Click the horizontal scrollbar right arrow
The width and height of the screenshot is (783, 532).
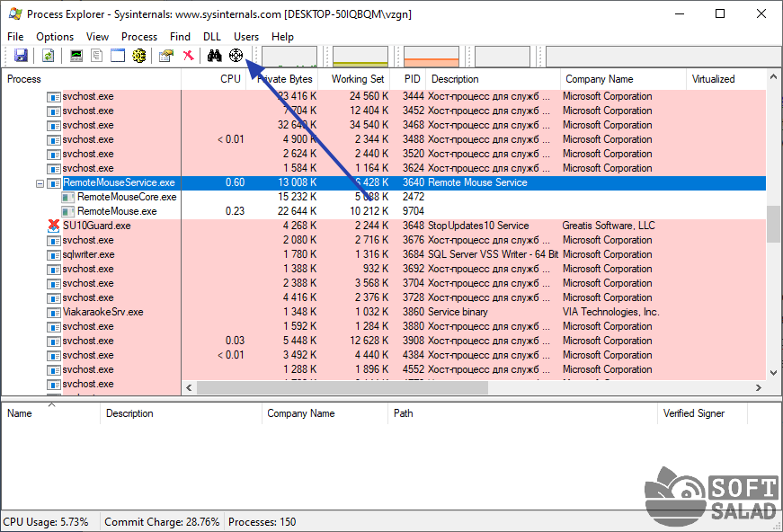759,388
